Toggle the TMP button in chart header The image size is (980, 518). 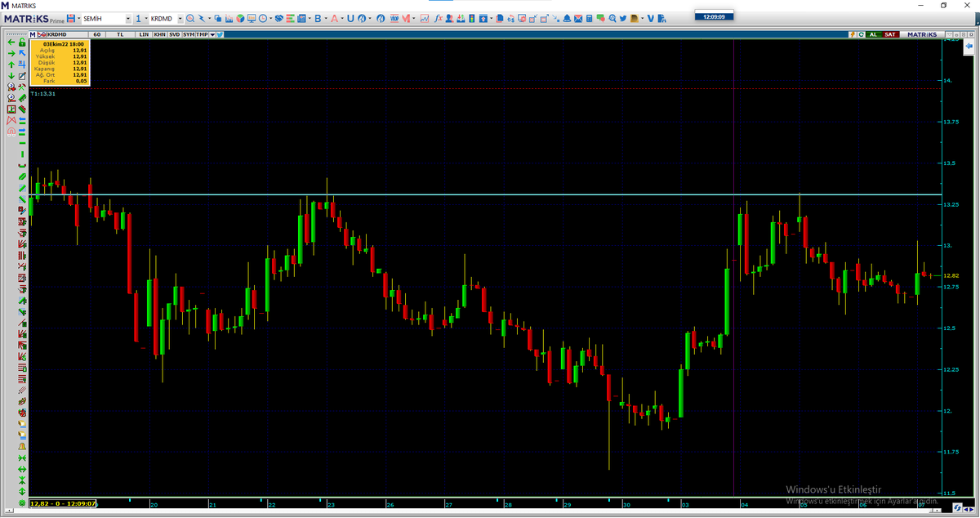(x=202, y=34)
